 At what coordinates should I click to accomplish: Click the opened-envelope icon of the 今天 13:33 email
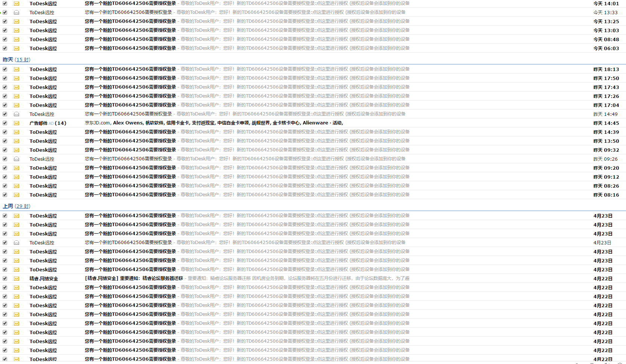pyautogui.click(x=16, y=12)
